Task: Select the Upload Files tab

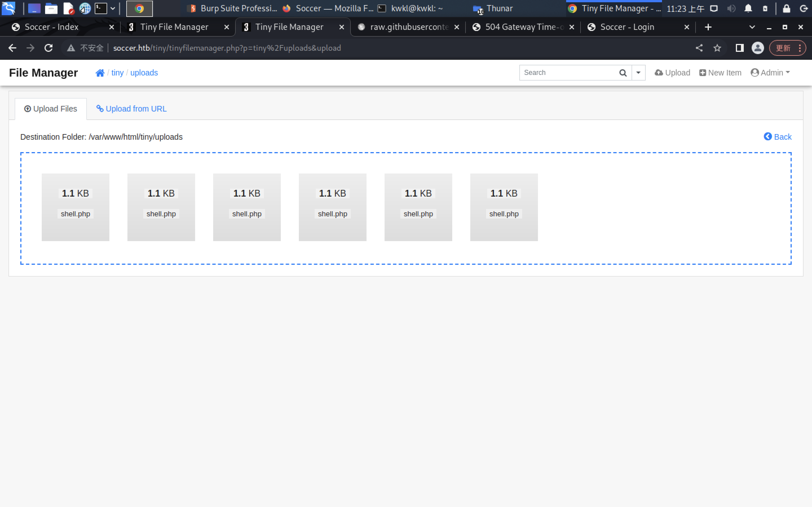Action: coord(51,109)
